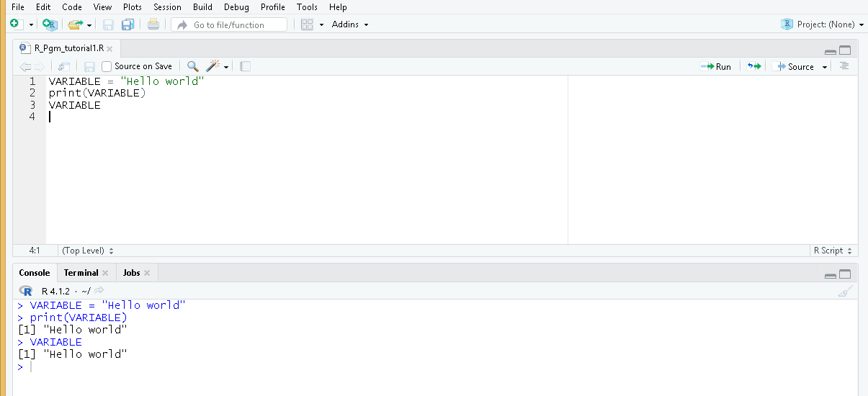Show the document outline
Image resolution: width=868 pixels, height=396 pixels.
[x=844, y=66]
